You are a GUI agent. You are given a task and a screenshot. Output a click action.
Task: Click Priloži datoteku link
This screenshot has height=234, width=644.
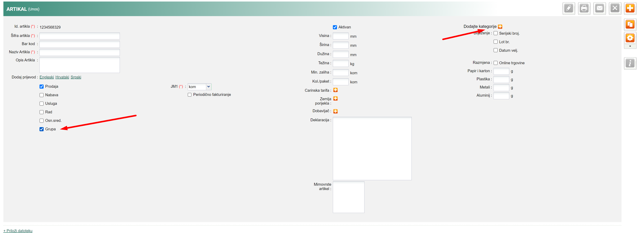coord(18,231)
